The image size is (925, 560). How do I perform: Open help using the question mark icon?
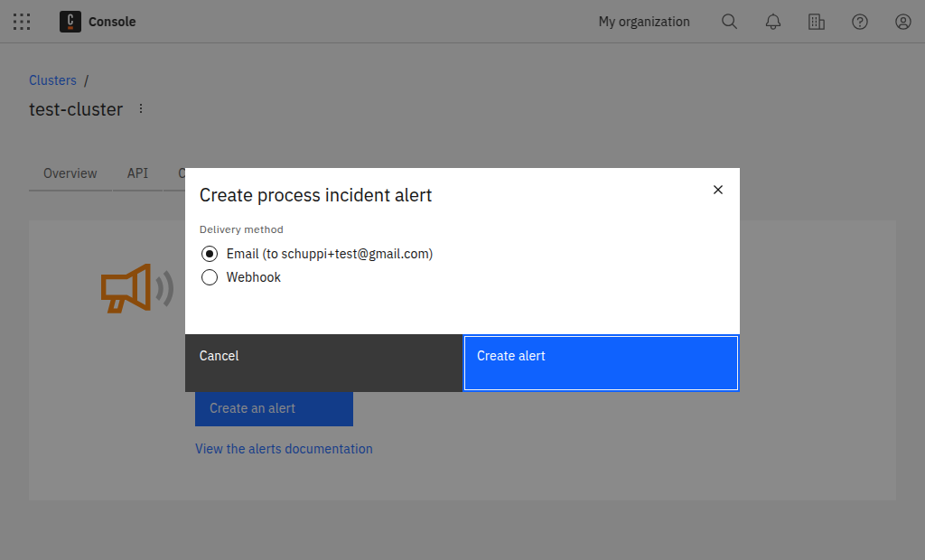coord(859,21)
